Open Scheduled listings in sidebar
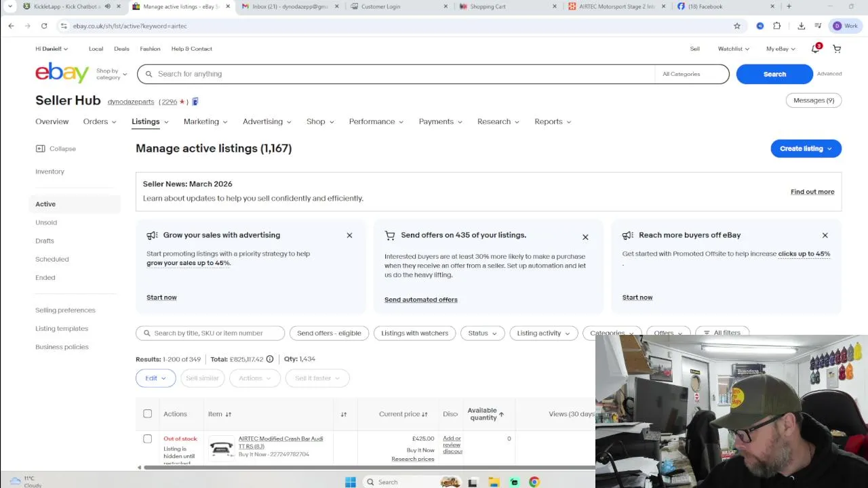 [x=52, y=259]
